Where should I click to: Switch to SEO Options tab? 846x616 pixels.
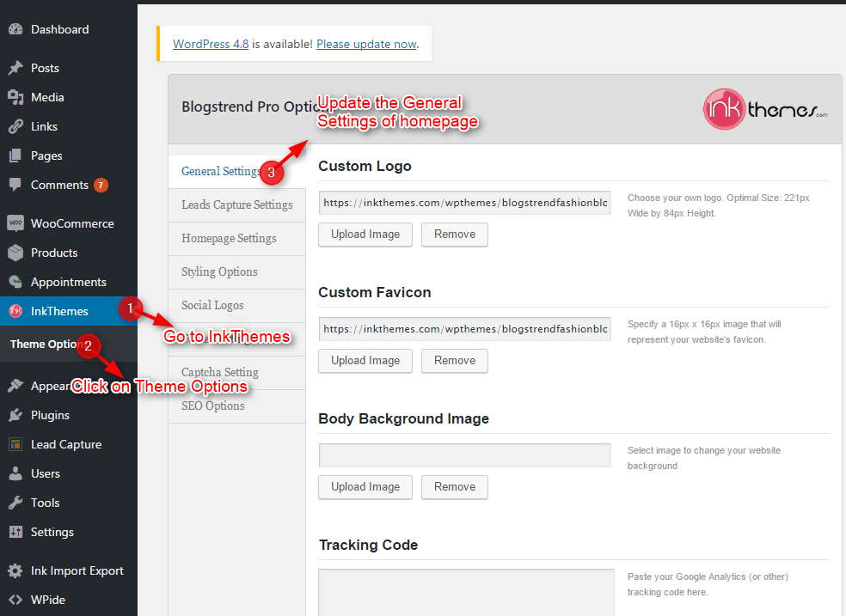(x=236, y=406)
